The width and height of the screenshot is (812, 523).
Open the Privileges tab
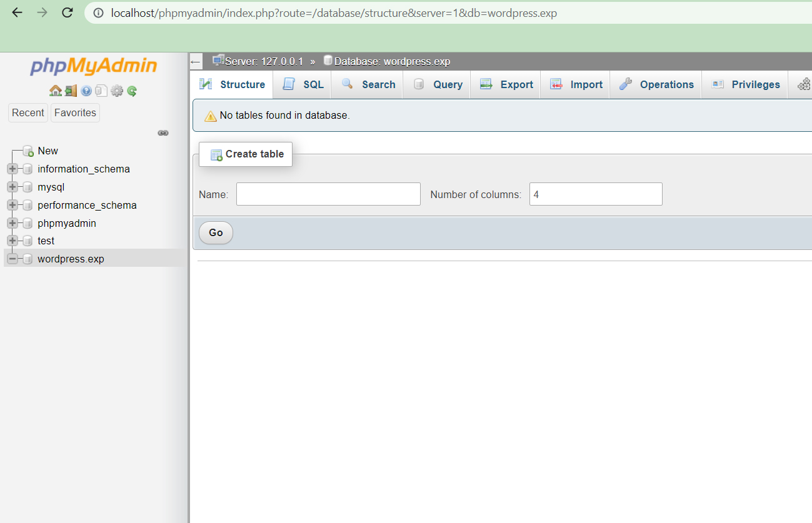tap(746, 85)
